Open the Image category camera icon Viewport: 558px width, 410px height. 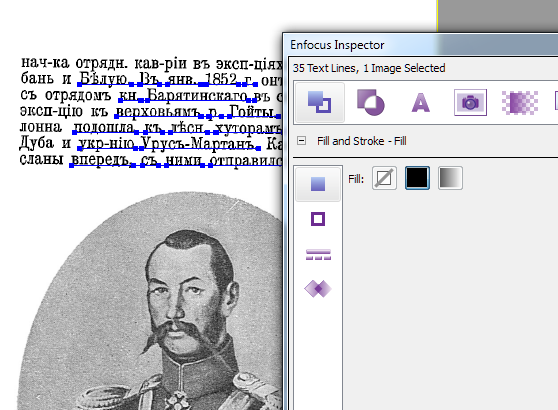(x=470, y=102)
